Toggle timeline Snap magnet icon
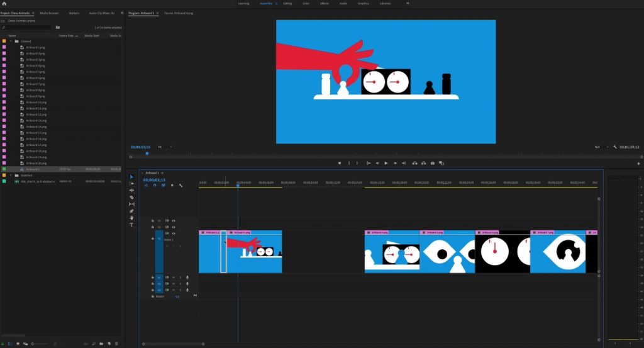The image size is (644, 348). [155, 185]
